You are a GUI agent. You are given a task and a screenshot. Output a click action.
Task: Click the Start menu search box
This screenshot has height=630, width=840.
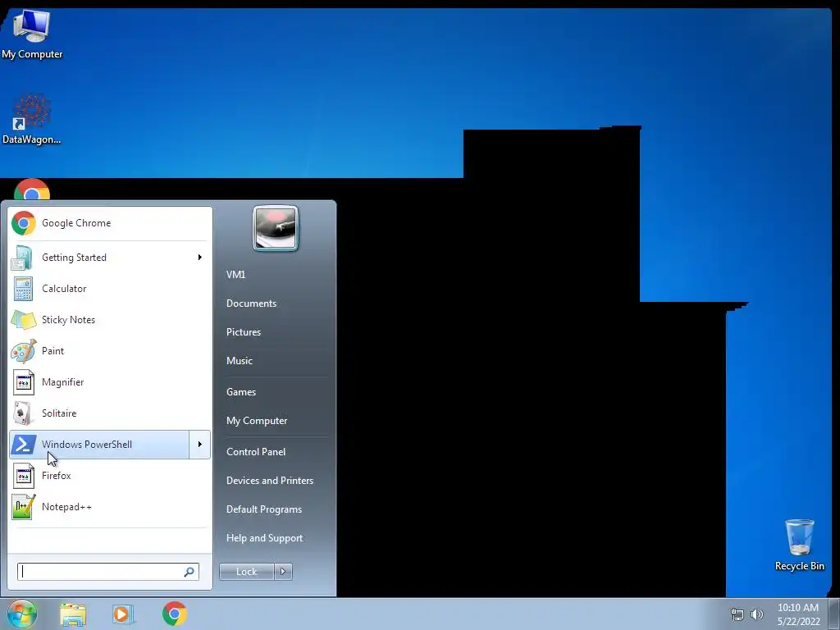(x=107, y=572)
